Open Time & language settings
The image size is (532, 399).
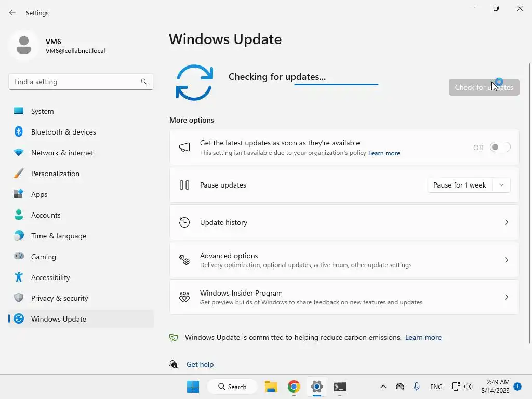click(x=81, y=235)
